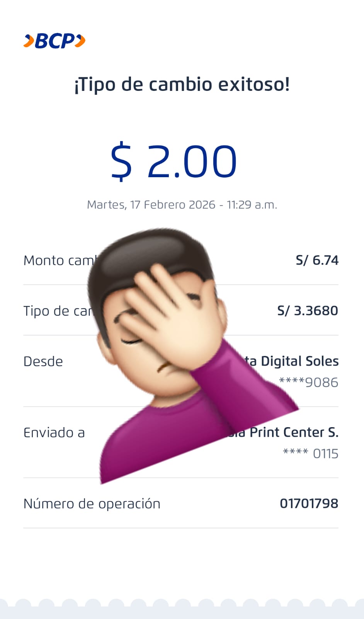Tap the Enviado a label
364x619 pixels.
pos(54,433)
